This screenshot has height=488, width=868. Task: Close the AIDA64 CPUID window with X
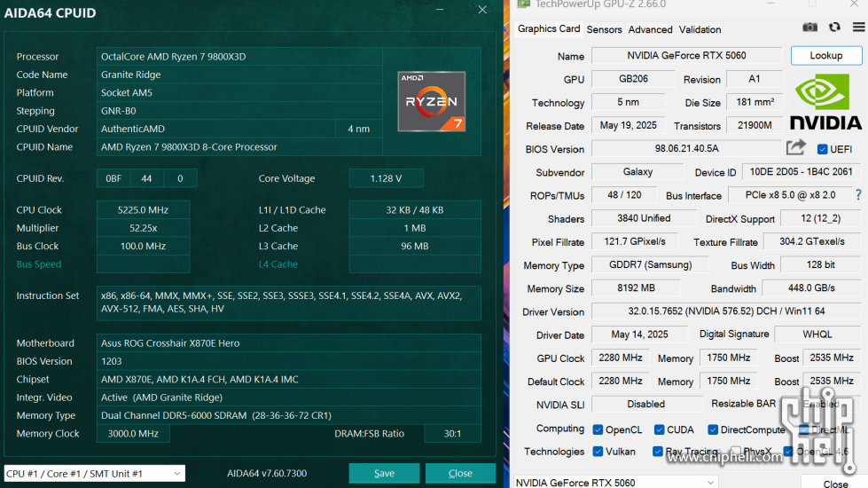[482, 10]
